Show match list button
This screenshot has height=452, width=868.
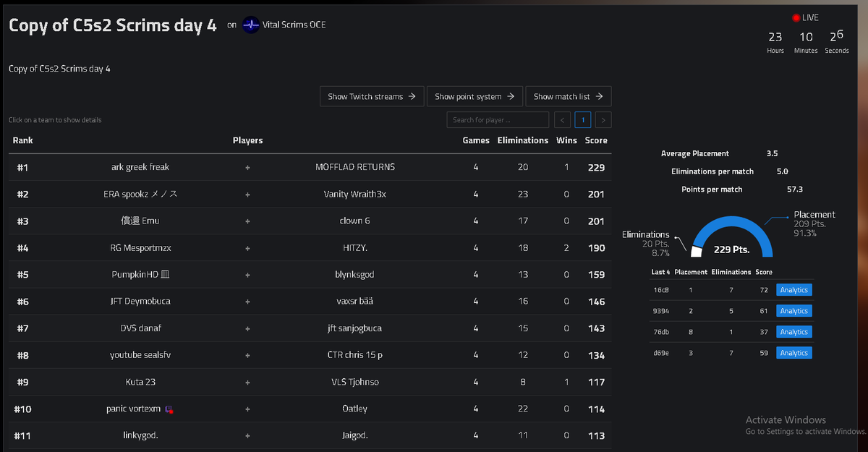[569, 96]
